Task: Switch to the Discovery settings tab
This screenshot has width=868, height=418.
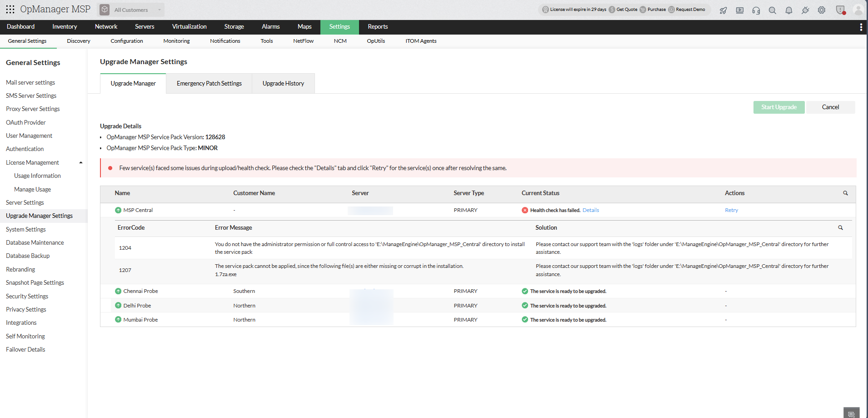Action: coord(79,41)
